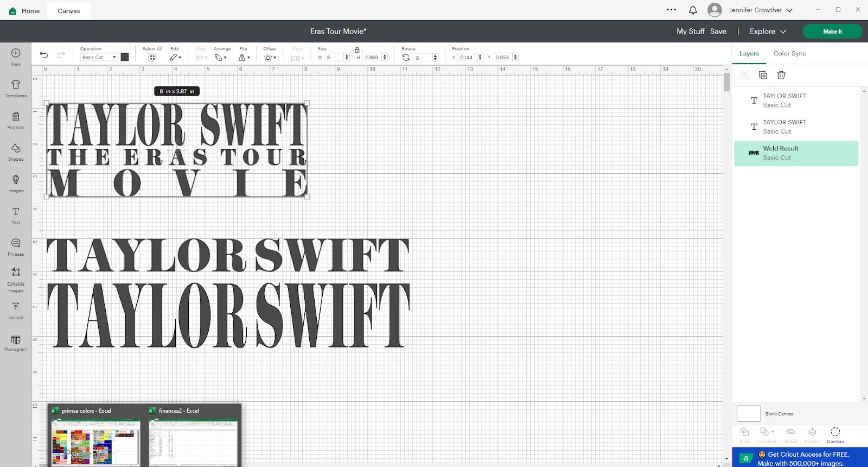Redo the last action
This screenshot has width=868, height=467.
click(x=61, y=55)
